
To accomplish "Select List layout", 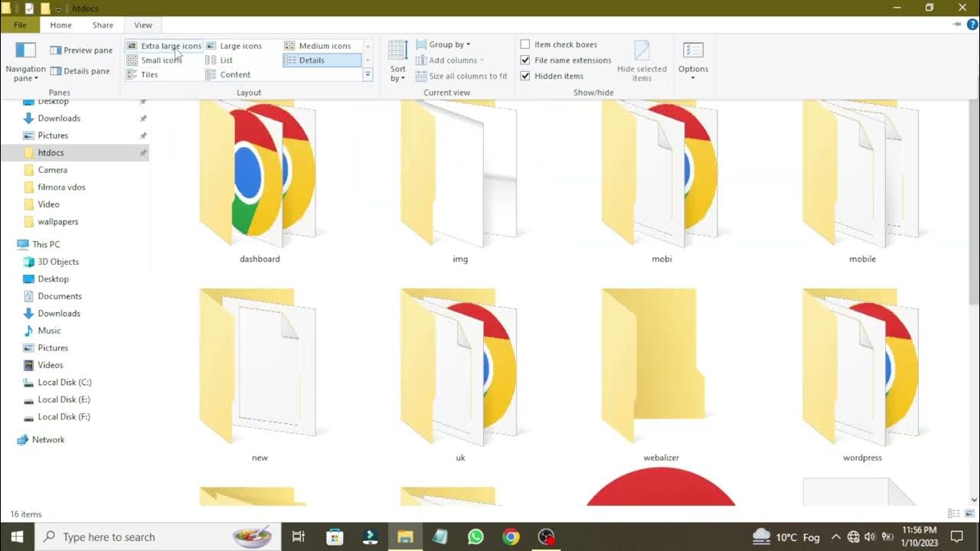I will pos(220,60).
